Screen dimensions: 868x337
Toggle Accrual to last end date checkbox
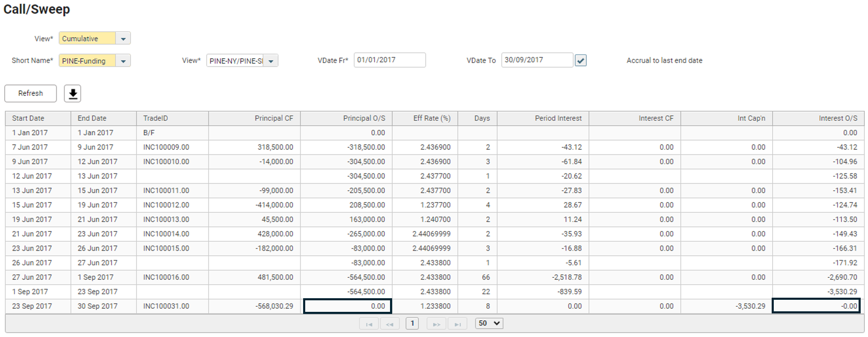point(581,61)
